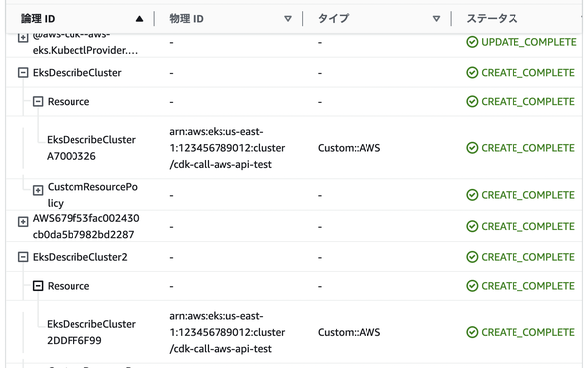Click Custom::AWS type in EksDescribeClusterA7000326 row
This screenshot has width=588, height=368.
tap(350, 148)
